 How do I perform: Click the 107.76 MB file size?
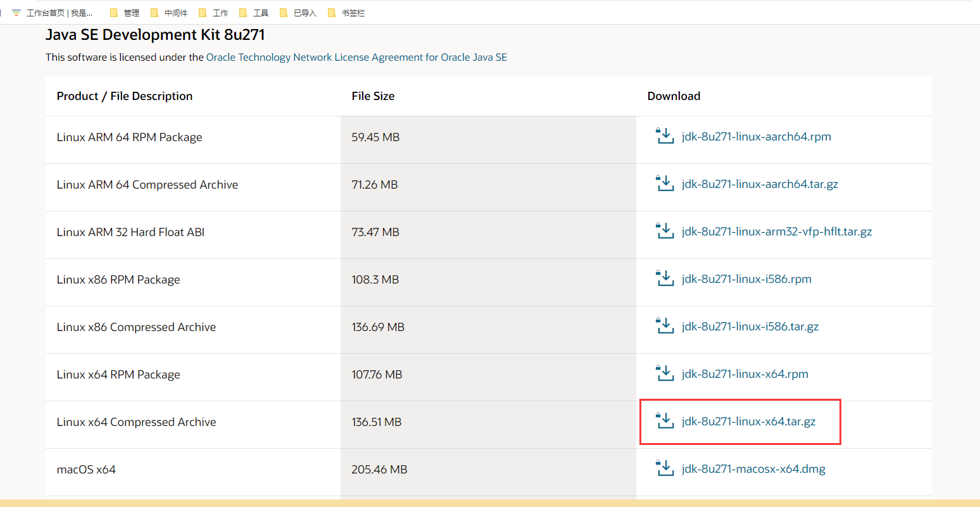377,375
